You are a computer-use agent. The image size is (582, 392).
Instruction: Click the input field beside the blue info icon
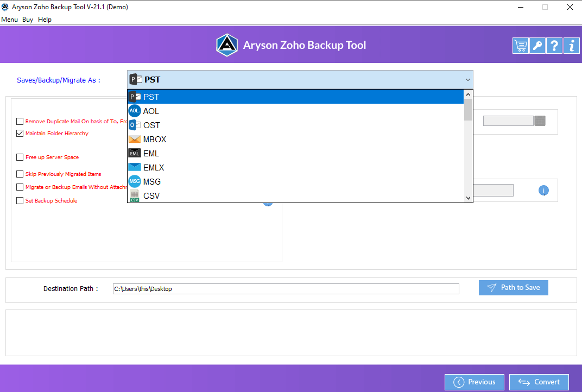(x=494, y=191)
